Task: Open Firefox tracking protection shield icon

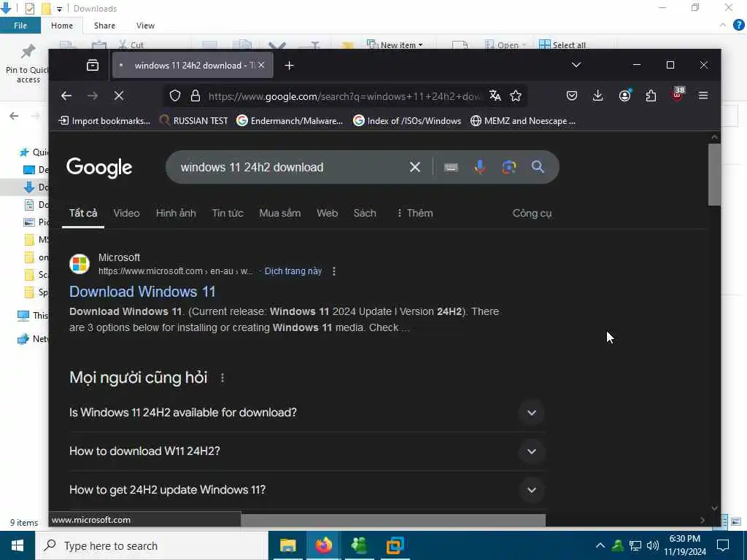Action: 175,96
